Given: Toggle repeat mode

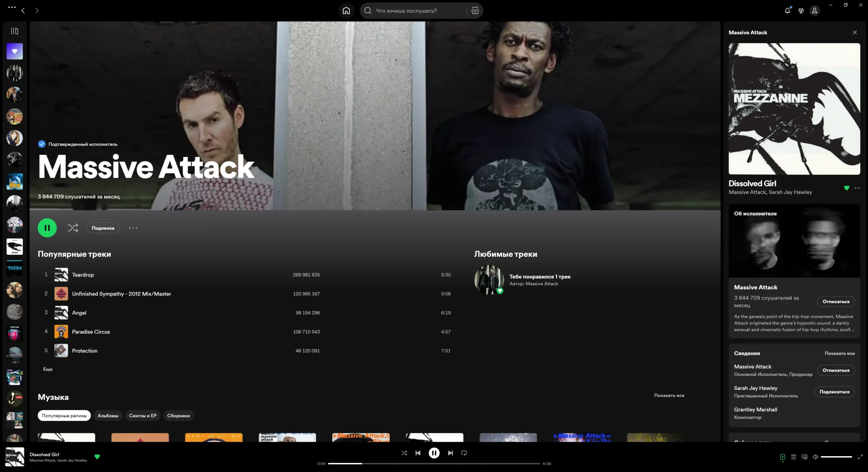Looking at the screenshot, I should click(x=464, y=453).
